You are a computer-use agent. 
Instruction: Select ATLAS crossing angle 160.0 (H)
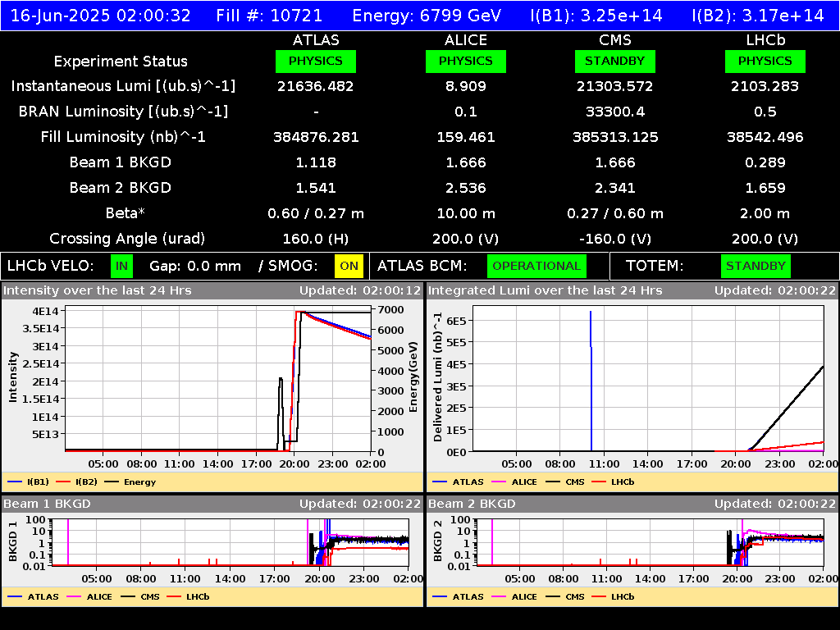click(316, 239)
